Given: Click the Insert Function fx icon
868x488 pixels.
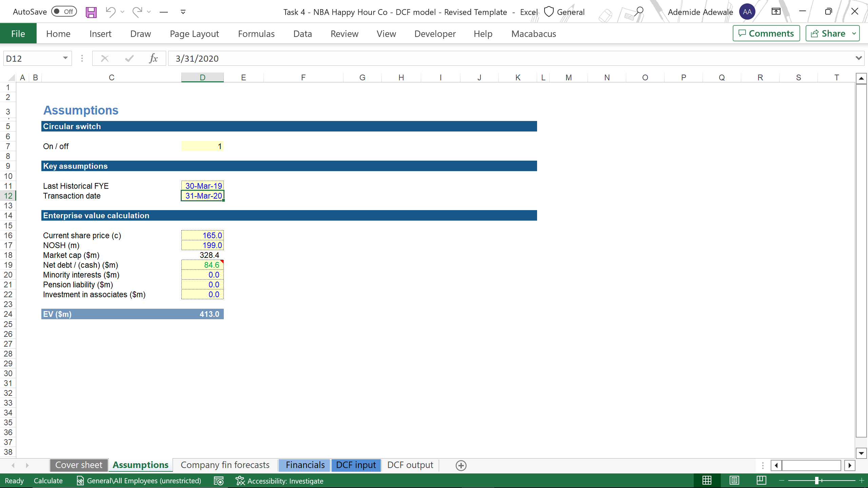Looking at the screenshot, I should (153, 59).
